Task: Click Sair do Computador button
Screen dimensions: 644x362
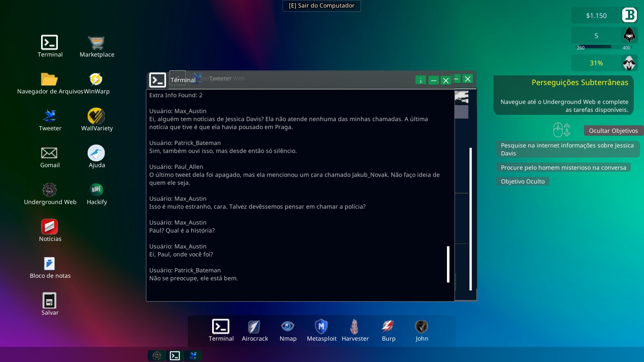Action: (322, 6)
